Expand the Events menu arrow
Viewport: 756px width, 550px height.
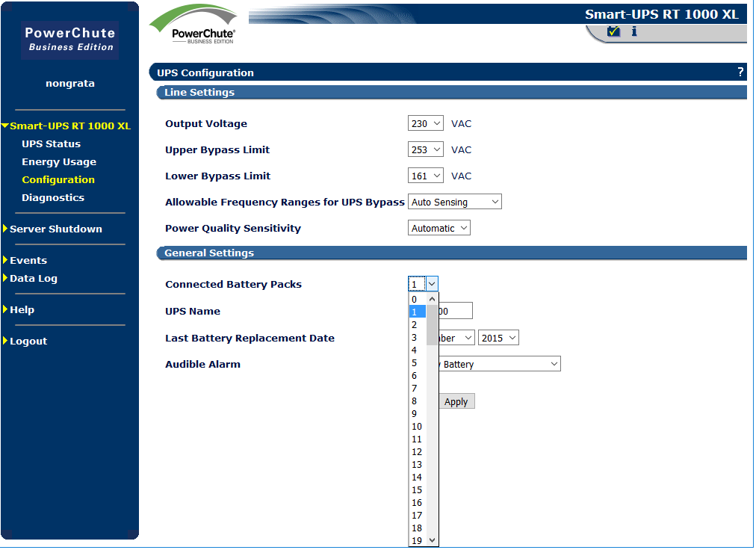click(5, 260)
